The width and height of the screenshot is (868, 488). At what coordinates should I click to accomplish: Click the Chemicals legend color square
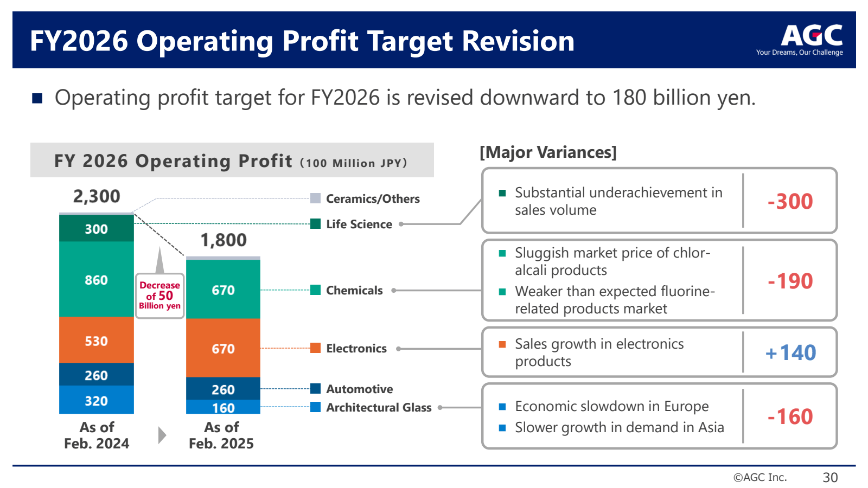point(315,290)
